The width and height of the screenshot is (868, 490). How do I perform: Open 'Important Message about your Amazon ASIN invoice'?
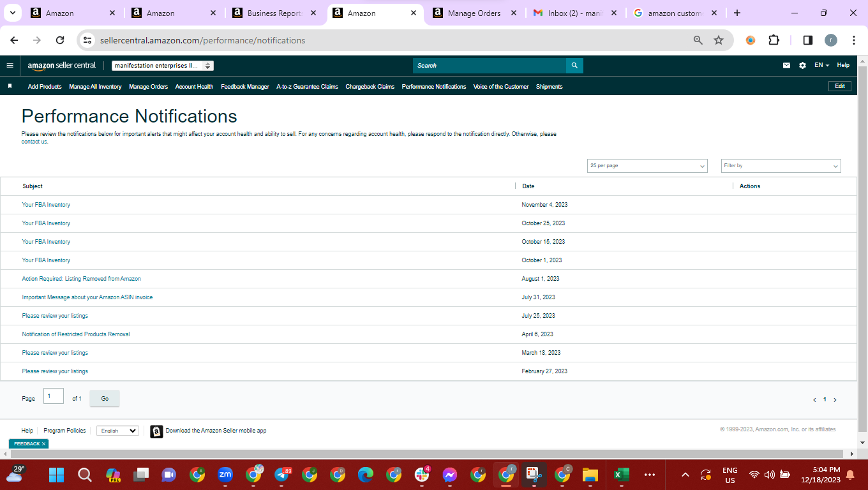(87, 297)
